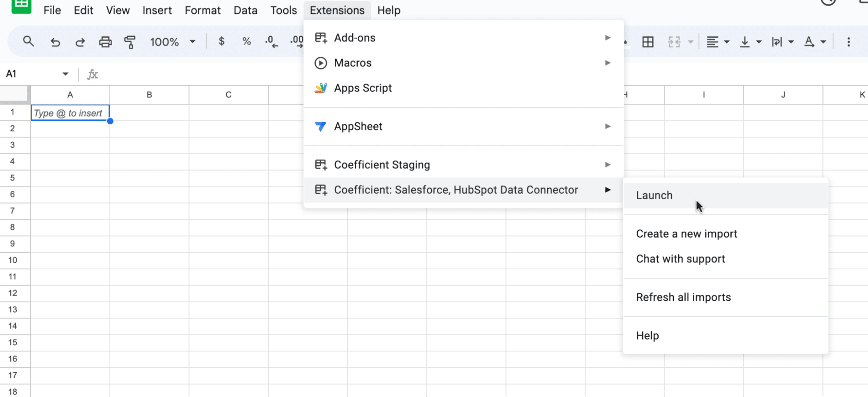Viewport: 868px width, 397px height.
Task: Choose Refresh all imports
Action: click(x=725, y=297)
